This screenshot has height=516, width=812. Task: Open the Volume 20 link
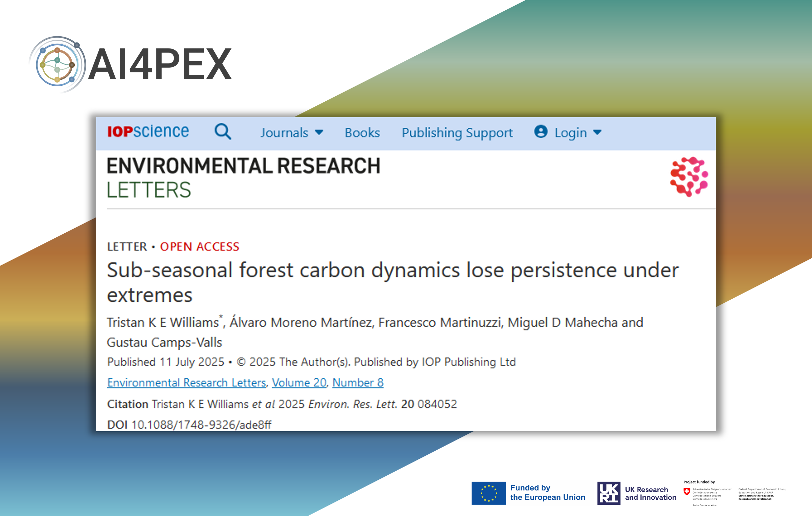299,382
